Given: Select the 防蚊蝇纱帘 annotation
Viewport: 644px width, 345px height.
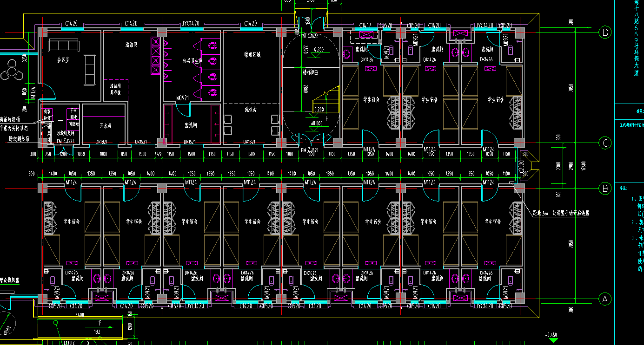Looking at the screenshot, I should click(x=19, y=138).
